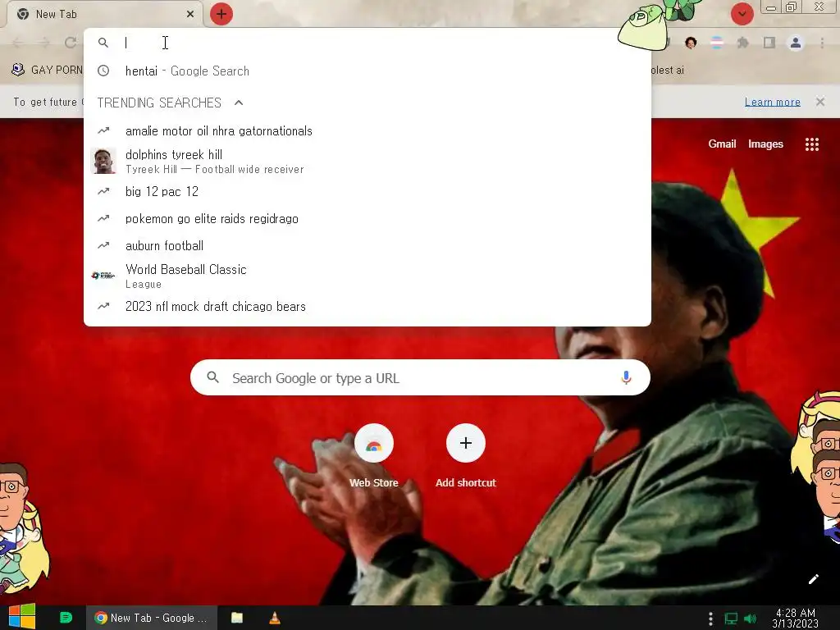Toggle the browser side panel icon
This screenshot has height=630, width=840.
coord(769,43)
